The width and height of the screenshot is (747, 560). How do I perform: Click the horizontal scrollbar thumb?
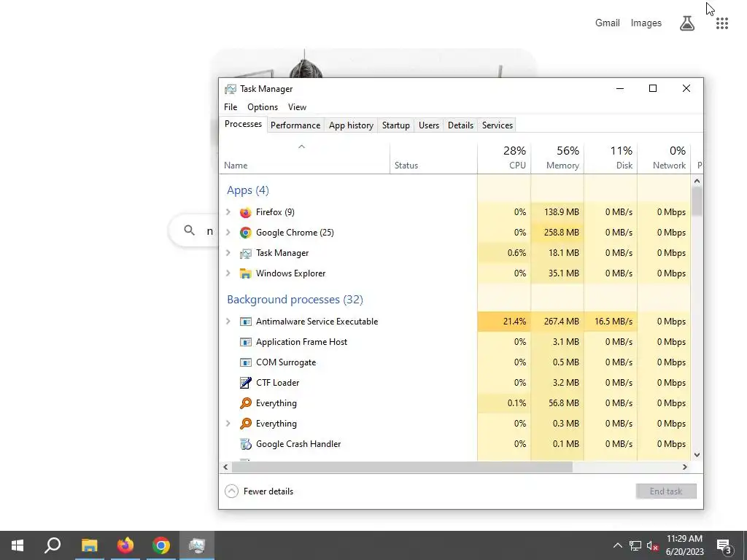(402, 467)
